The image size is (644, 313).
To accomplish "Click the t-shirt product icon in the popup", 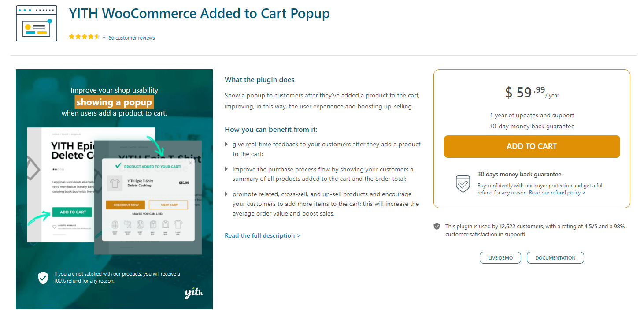I will [x=115, y=183].
